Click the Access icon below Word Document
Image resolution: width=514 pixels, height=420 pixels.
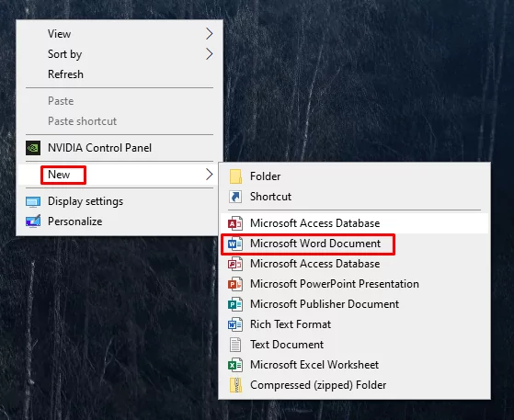(235, 264)
